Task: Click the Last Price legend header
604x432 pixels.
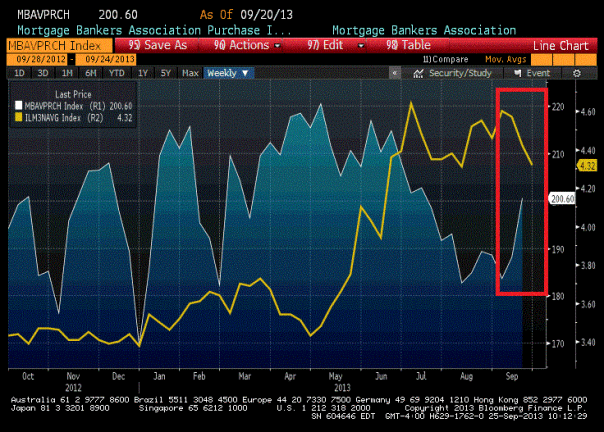Action: click(73, 94)
